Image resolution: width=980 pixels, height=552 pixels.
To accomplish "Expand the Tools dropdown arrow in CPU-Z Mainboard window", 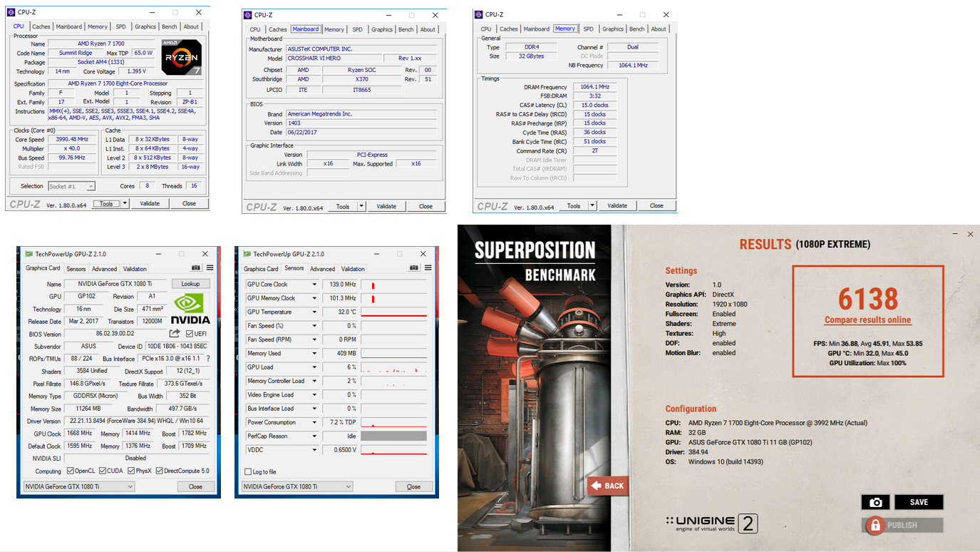I will tap(361, 206).
